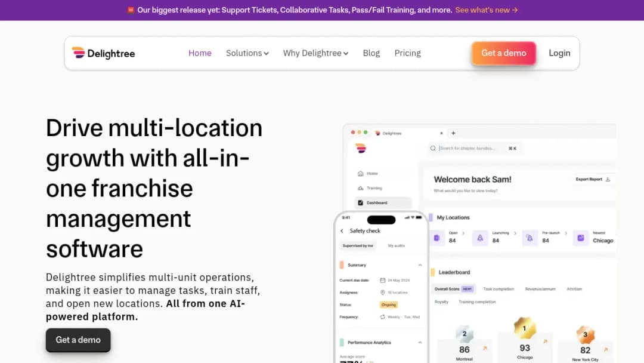Select the Royalty leaderboard tab
This screenshot has width=644, height=363.
(x=441, y=302)
